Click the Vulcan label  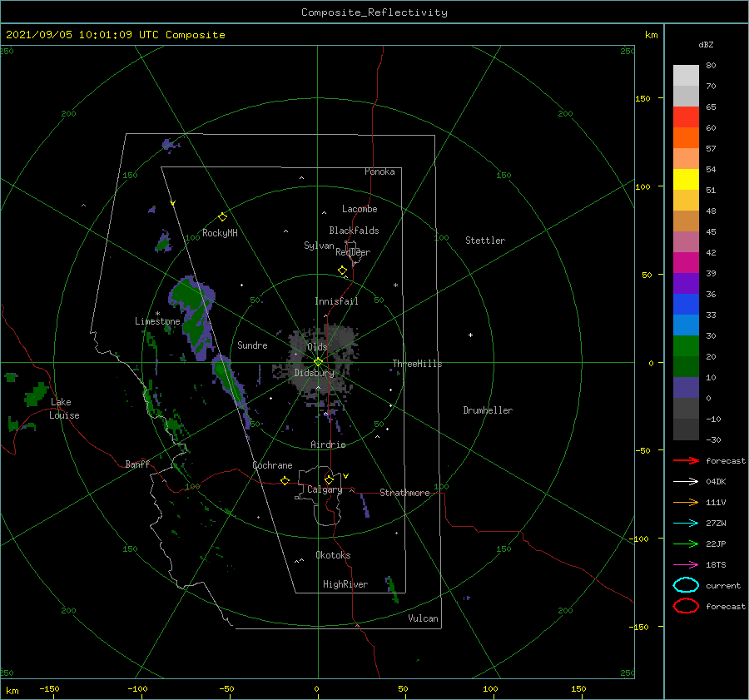(424, 618)
